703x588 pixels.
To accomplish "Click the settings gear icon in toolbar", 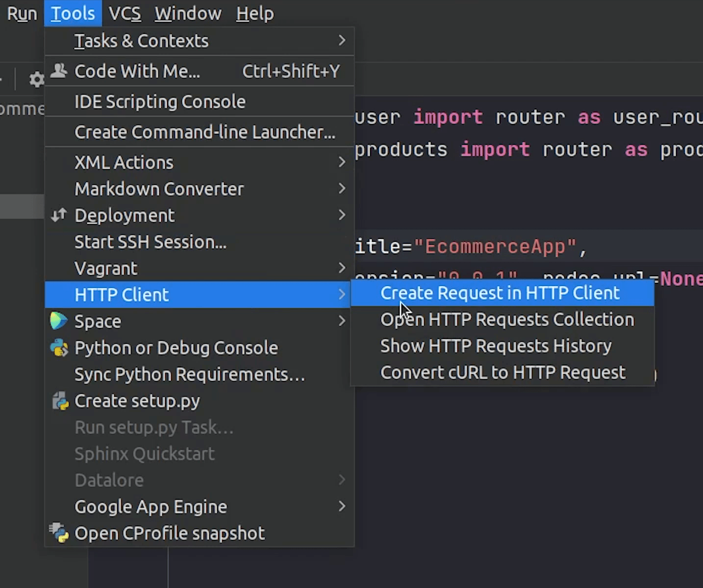I will [36, 79].
